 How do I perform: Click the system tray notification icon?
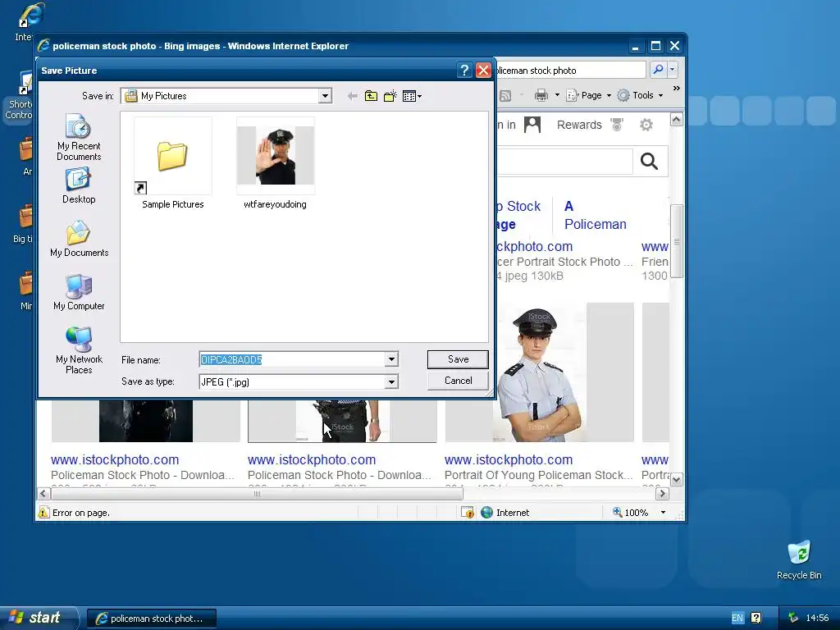[792, 618]
